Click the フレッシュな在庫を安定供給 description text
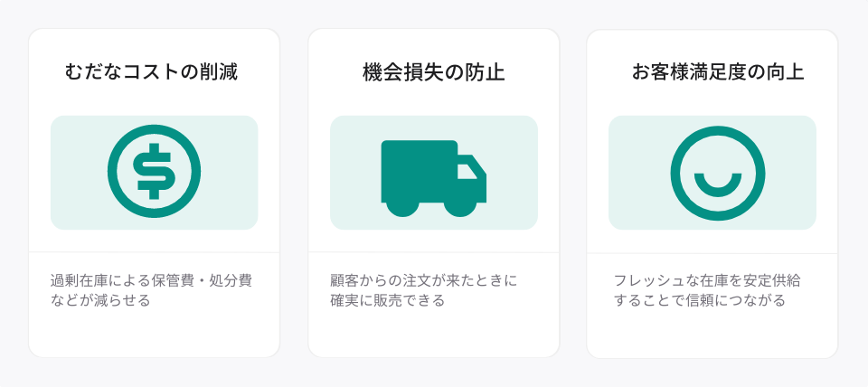This screenshot has width=868, height=387. (x=707, y=280)
